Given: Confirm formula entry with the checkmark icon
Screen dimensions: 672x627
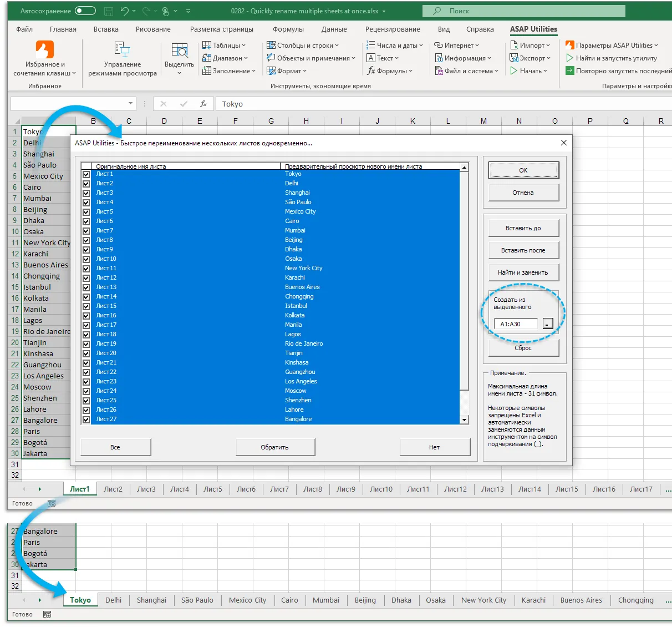Looking at the screenshot, I should point(184,104).
